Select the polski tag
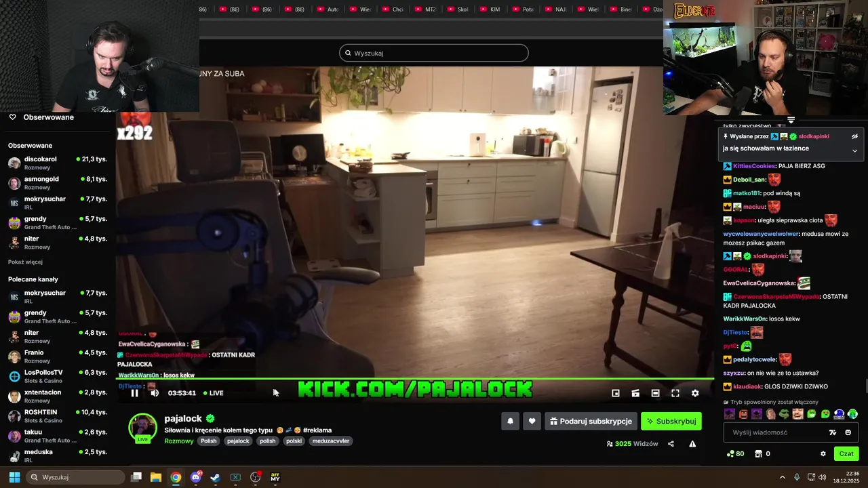868x488 pixels. 294,441
